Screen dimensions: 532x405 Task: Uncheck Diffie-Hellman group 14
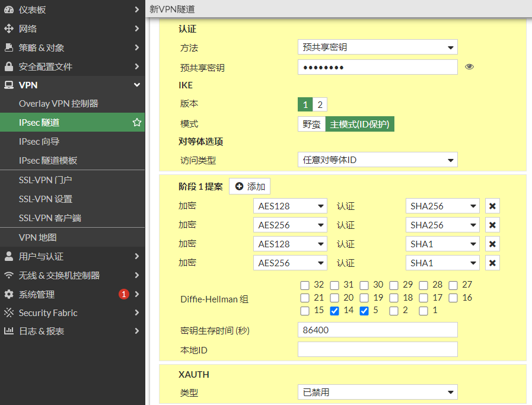coord(335,311)
